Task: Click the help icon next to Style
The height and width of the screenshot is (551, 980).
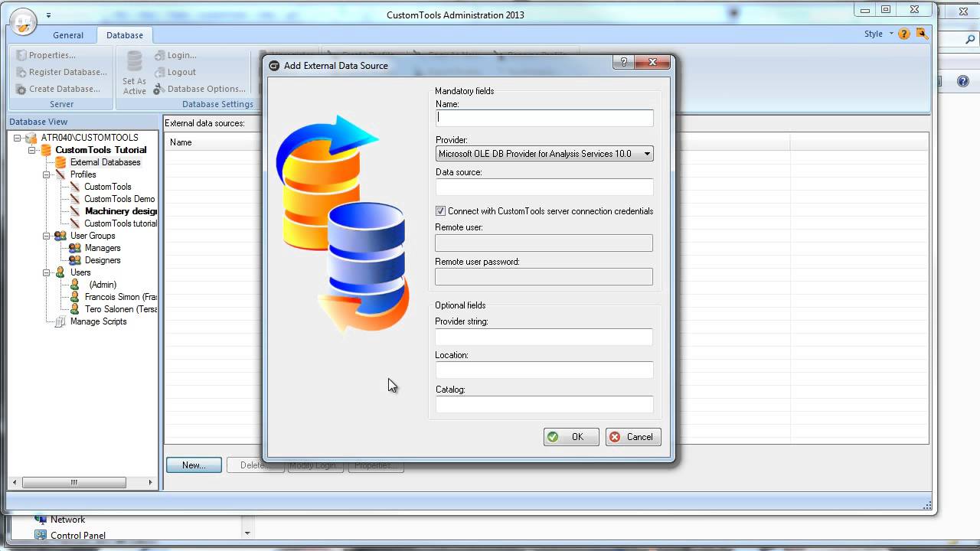Action: click(904, 34)
